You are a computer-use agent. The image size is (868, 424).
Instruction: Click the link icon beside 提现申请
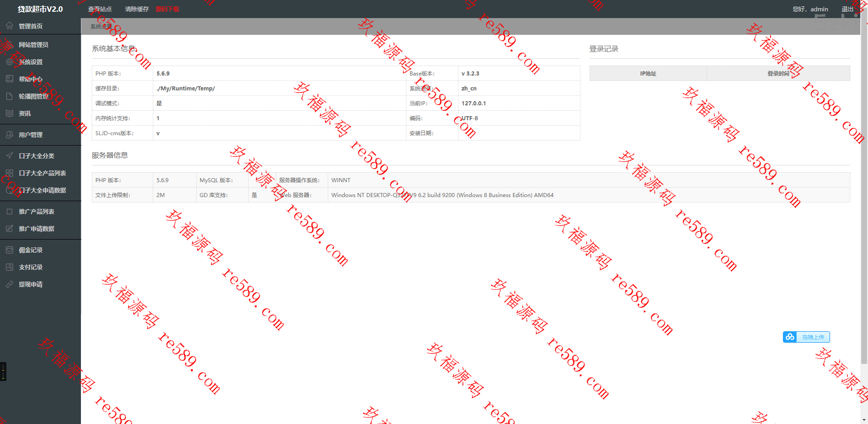pyautogui.click(x=9, y=284)
